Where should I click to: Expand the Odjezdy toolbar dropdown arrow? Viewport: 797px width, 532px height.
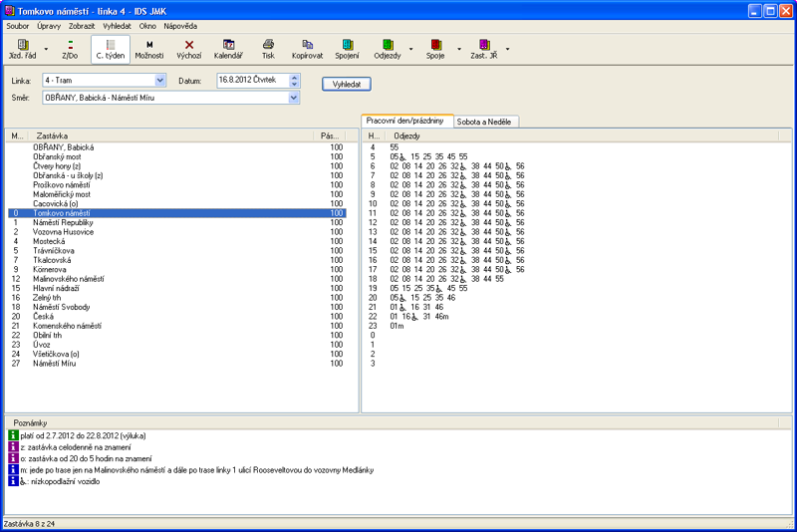tap(411, 49)
